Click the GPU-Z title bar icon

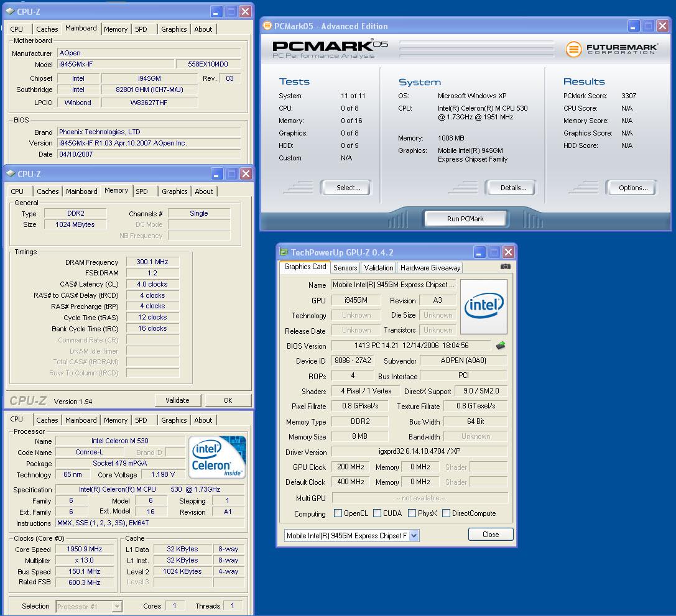tap(284, 252)
